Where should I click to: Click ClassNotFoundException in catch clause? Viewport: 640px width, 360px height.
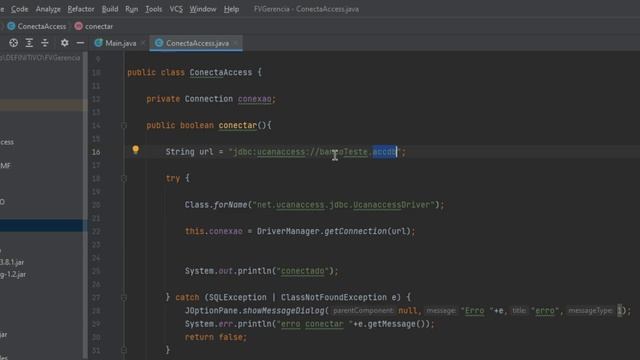tap(333, 298)
